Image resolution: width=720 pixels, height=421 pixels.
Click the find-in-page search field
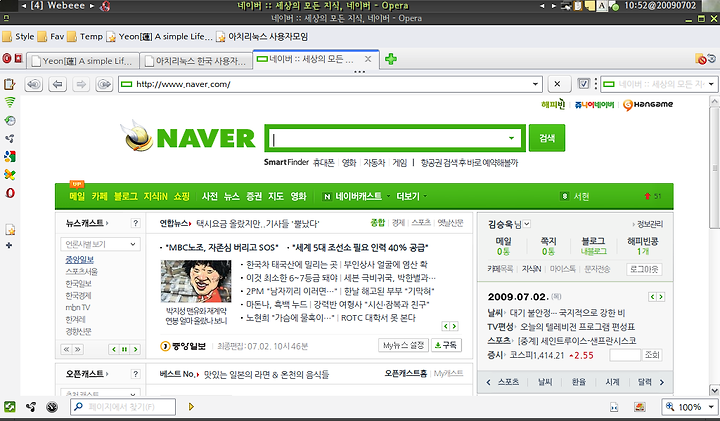click(123, 407)
